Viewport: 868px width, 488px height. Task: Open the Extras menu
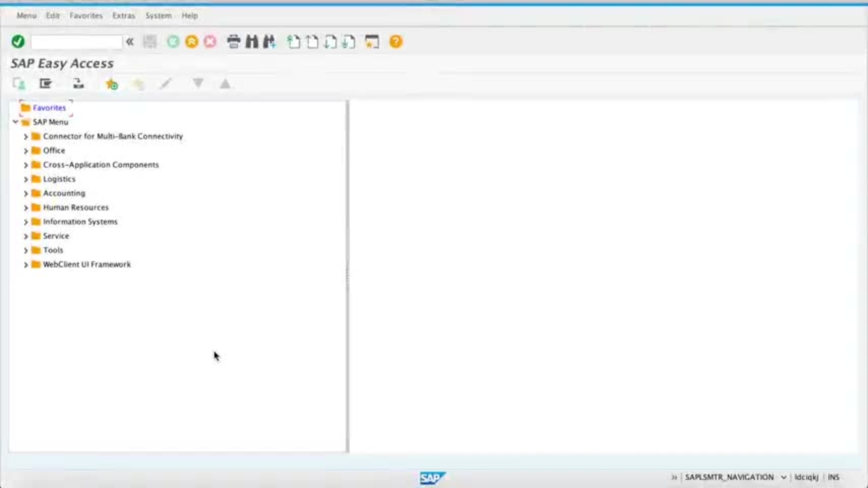[x=123, y=15]
